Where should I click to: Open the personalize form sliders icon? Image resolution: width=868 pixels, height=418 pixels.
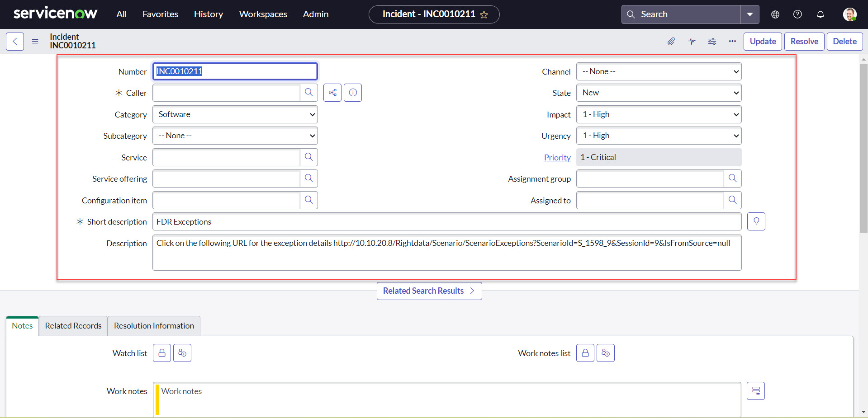(712, 42)
